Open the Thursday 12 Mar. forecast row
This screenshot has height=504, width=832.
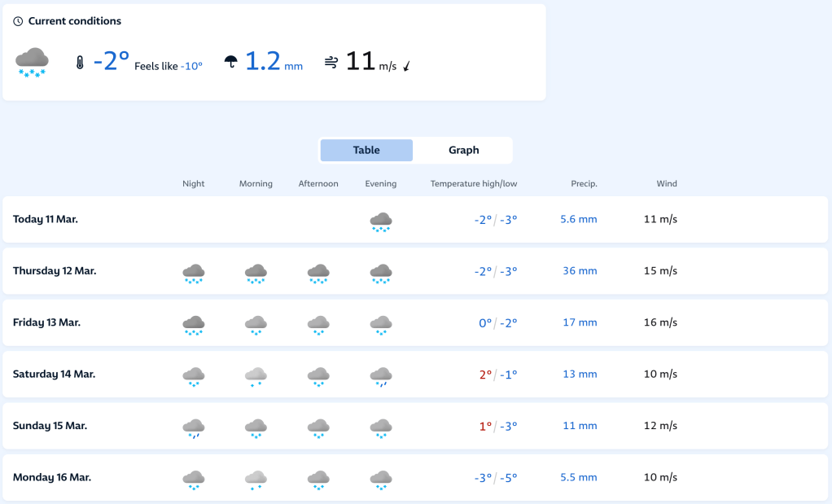click(x=55, y=271)
